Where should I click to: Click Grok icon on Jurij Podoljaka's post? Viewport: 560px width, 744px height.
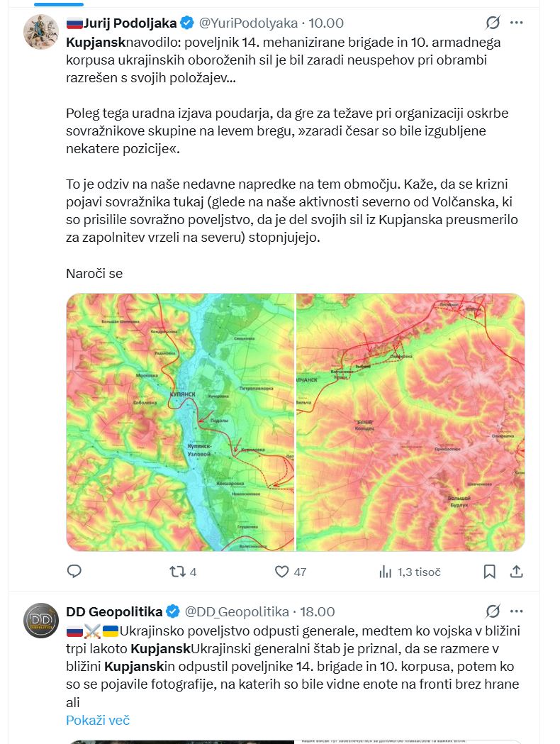[x=492, y=23]
